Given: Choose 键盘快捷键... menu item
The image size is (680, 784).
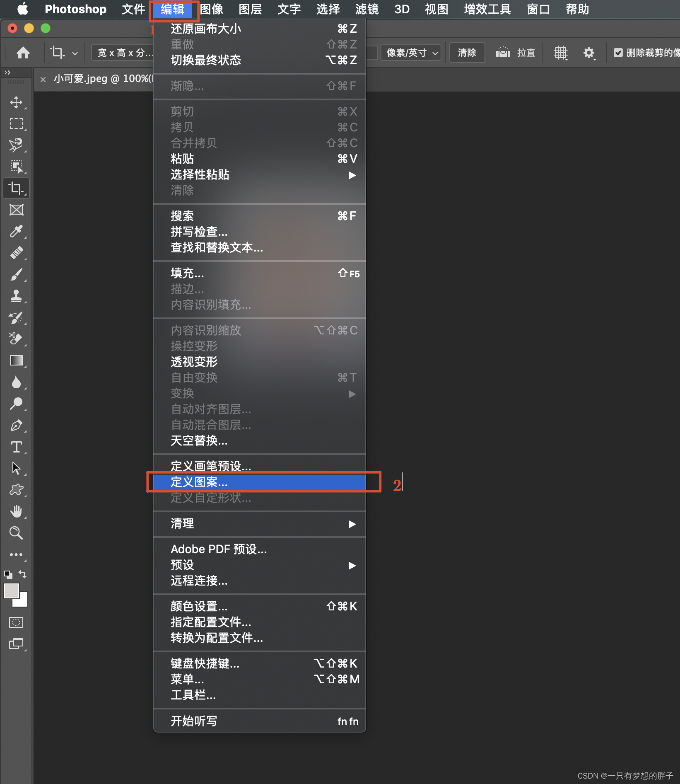Looking at the screenshot, I should tap(260, 663).
